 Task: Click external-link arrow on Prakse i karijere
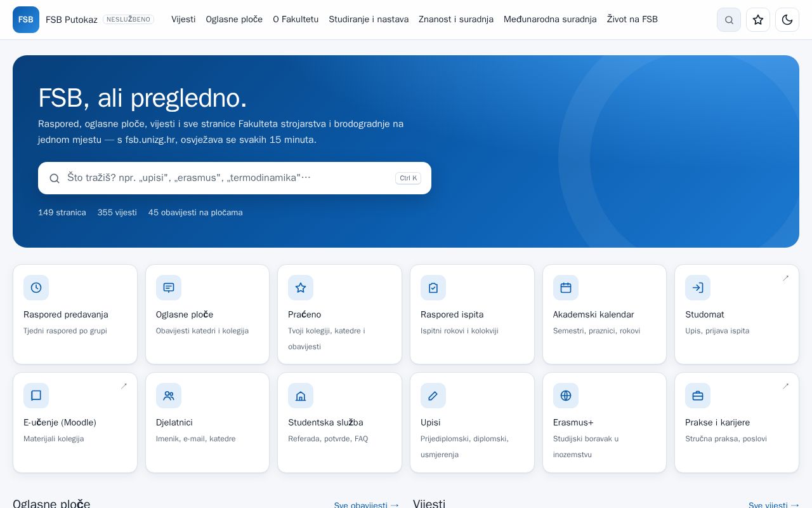click(785, 386)
